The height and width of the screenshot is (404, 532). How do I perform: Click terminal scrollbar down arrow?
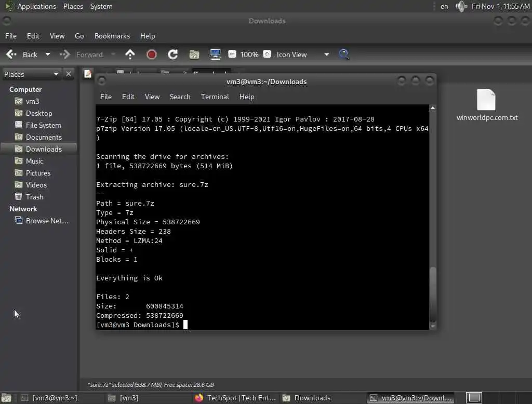pos(433,326)
